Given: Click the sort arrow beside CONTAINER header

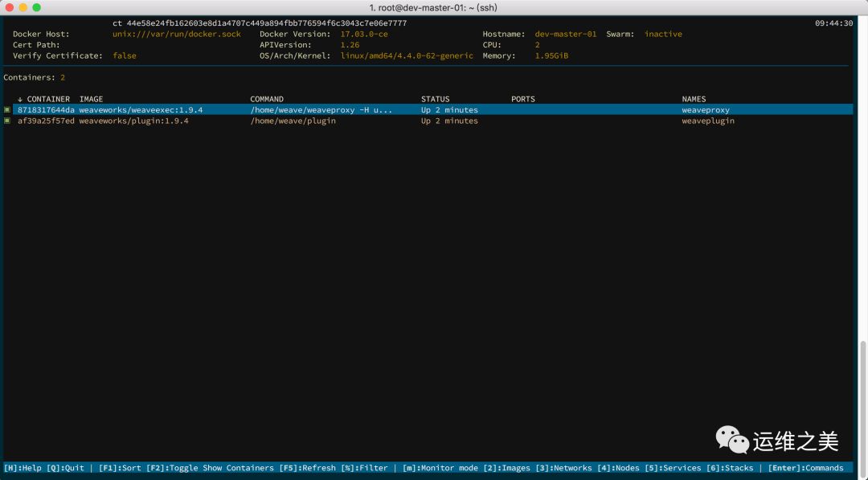Looking at the screenshot, I should coord(20,99).
